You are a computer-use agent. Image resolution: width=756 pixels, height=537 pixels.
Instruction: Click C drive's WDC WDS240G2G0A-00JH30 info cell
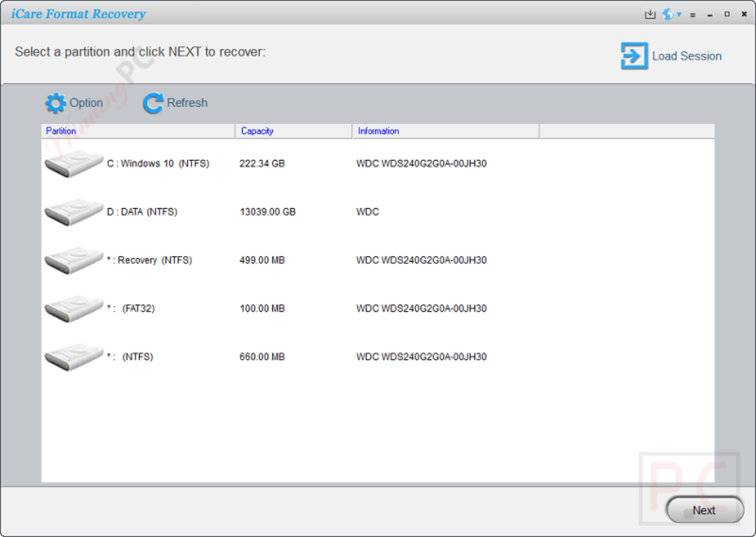tap(421, 164)
